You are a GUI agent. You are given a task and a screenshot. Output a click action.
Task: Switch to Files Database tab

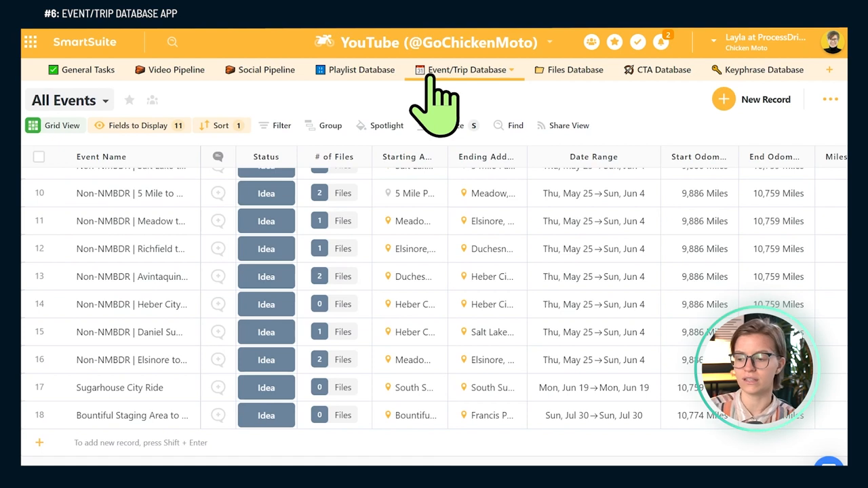point(569,70)
